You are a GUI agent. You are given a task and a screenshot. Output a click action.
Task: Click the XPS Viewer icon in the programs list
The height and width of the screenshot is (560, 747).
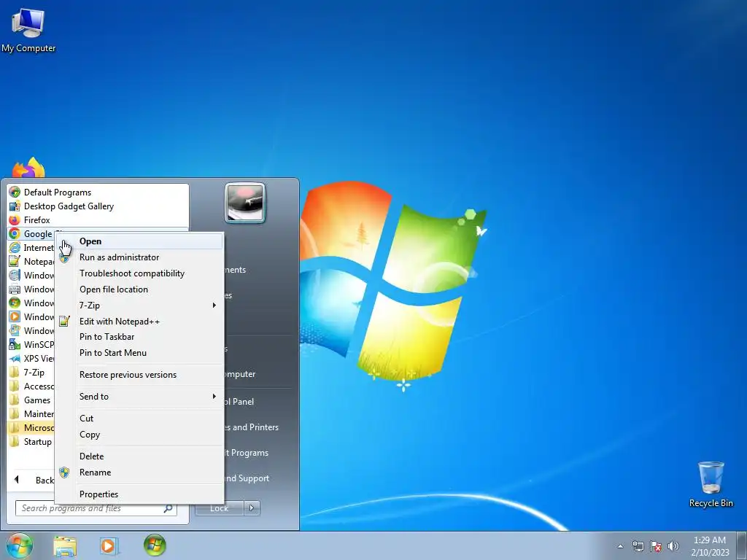pos(15,358)
